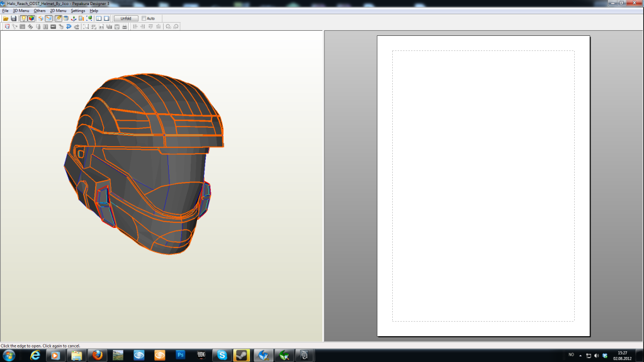644x362 pixels.
Task: Toggle the colored cube texture icon
Action: [x=31, y=18]
